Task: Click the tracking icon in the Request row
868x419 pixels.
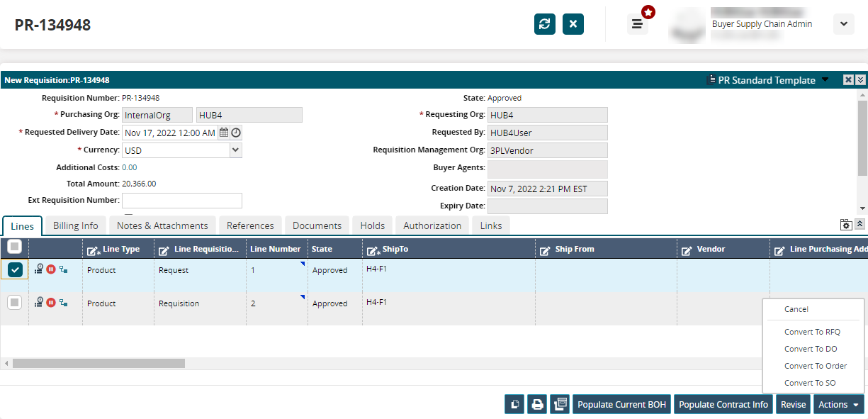Action: pyautogui.click(x=39, y=269)
